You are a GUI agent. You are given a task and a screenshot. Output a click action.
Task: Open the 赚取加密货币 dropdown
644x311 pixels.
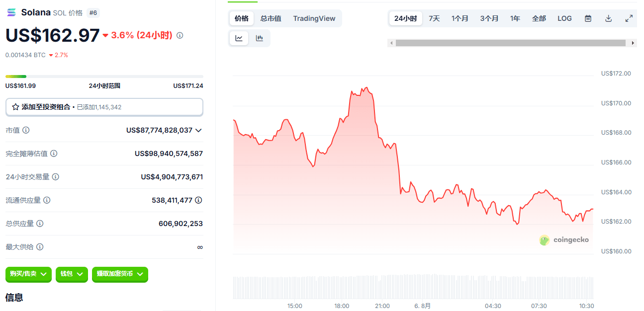click(x=120, y=274)
